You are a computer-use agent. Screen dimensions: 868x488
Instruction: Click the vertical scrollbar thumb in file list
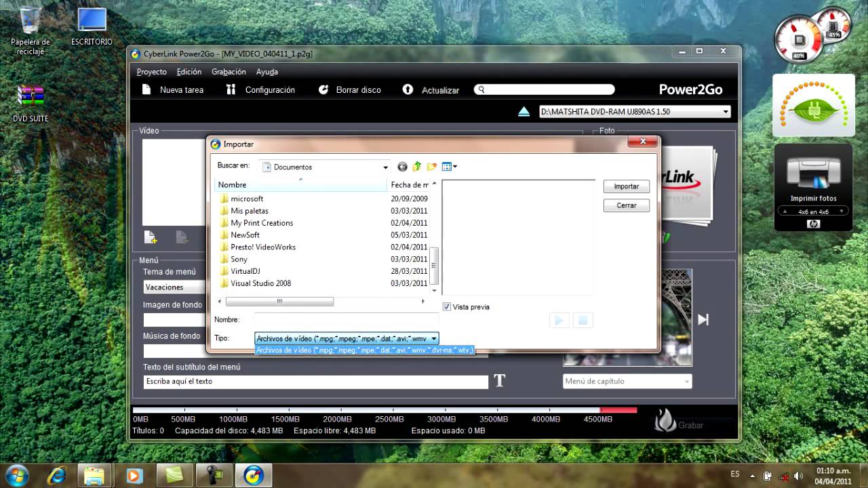[x=435, y=266]
